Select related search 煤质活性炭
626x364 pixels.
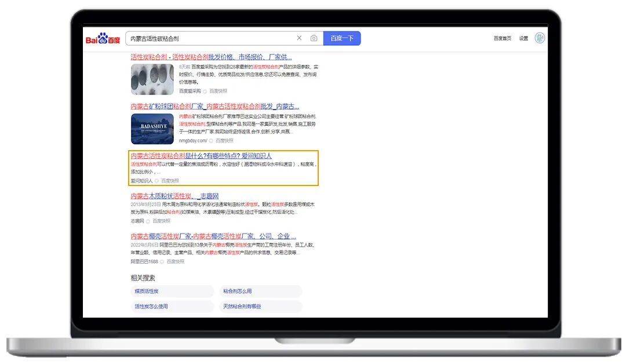(172, 292)
